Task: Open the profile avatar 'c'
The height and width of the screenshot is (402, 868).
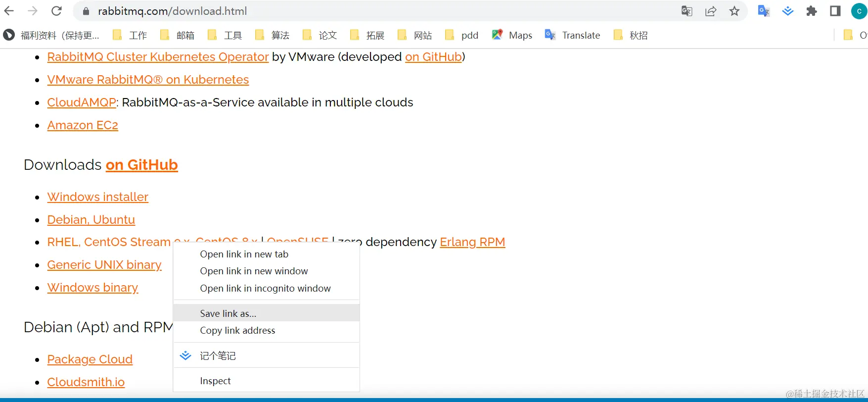Action: tap(859, 11)
